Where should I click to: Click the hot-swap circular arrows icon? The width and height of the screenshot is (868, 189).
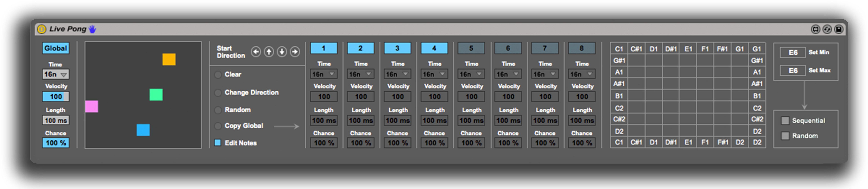pos(827,29)
